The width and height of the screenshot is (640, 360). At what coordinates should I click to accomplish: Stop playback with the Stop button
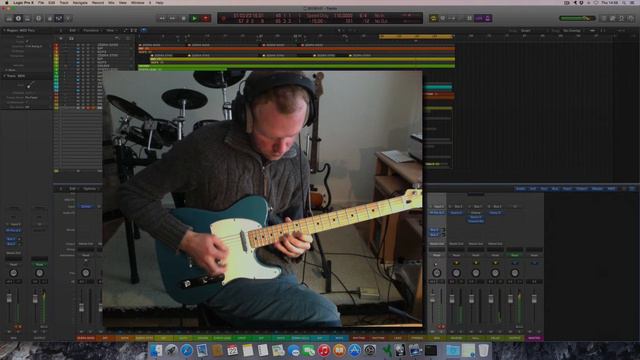pyautogui.click(x=183, y=18)
